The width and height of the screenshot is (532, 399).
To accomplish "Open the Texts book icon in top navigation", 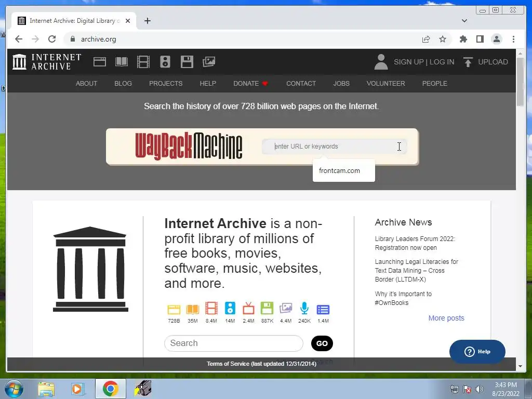I will point(122,62).
